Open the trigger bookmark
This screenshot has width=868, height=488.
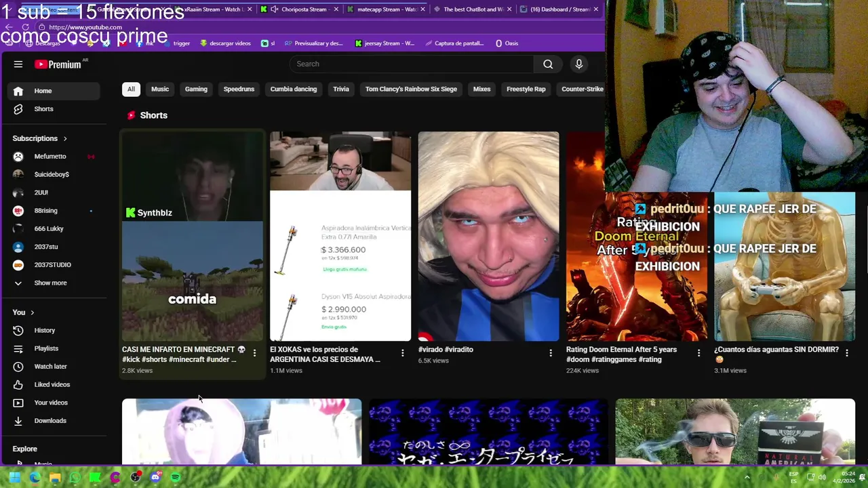(x=176, y=43)
